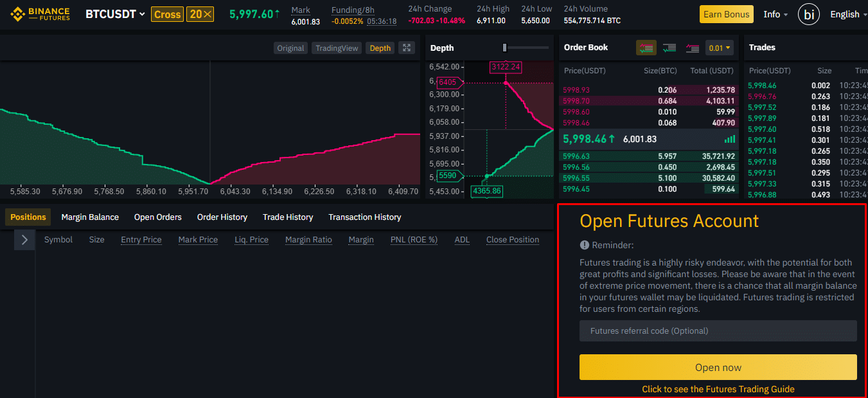Click the Entry Price column header
This screenshot has height=398, width=868.
(x=141, y=240)
